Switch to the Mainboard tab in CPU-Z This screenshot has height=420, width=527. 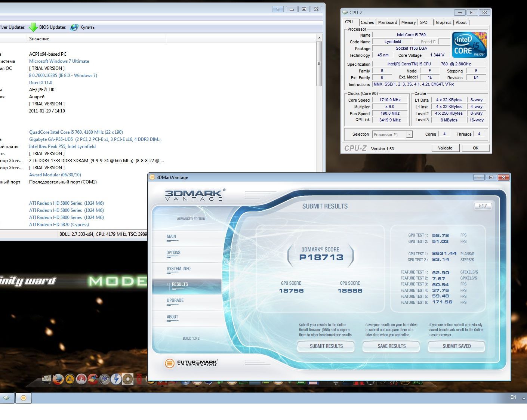(x=388, y=22)
